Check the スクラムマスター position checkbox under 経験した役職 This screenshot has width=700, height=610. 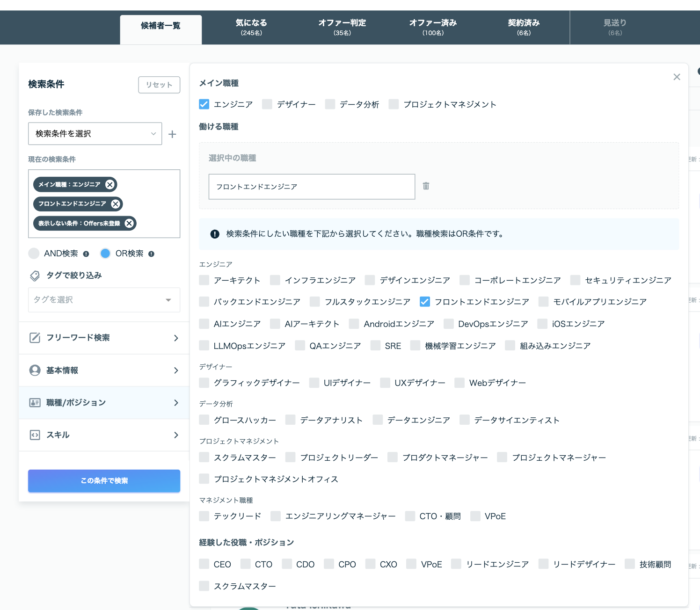[x=204, y=586]
